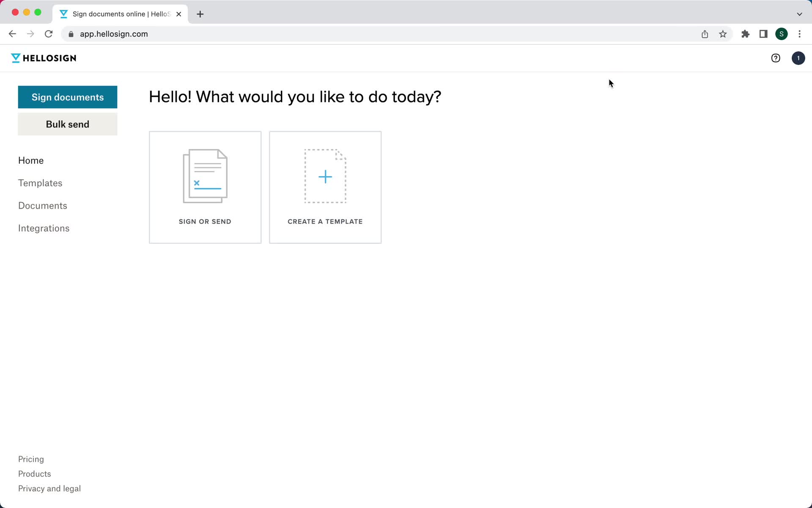Open the Home navigation link

click(31, 160)
